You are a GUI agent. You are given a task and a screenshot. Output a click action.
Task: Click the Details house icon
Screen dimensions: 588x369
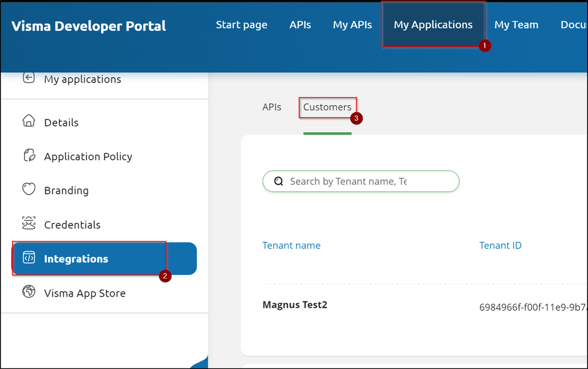pyautogui.click(x=28, y=122)
